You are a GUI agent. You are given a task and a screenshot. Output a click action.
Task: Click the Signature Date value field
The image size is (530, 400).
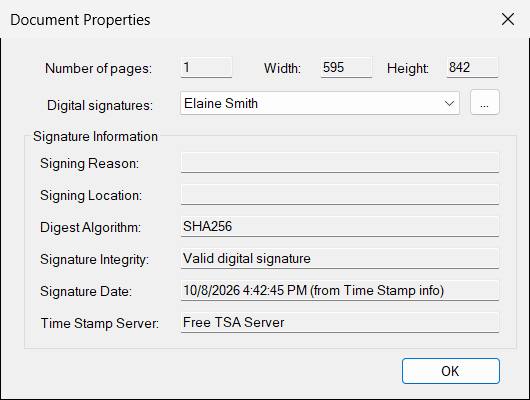click(x=340, y=290)
